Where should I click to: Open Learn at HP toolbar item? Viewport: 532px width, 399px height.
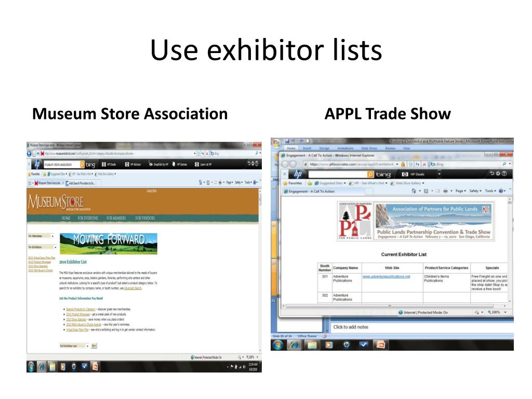click(x=203, y=165)
